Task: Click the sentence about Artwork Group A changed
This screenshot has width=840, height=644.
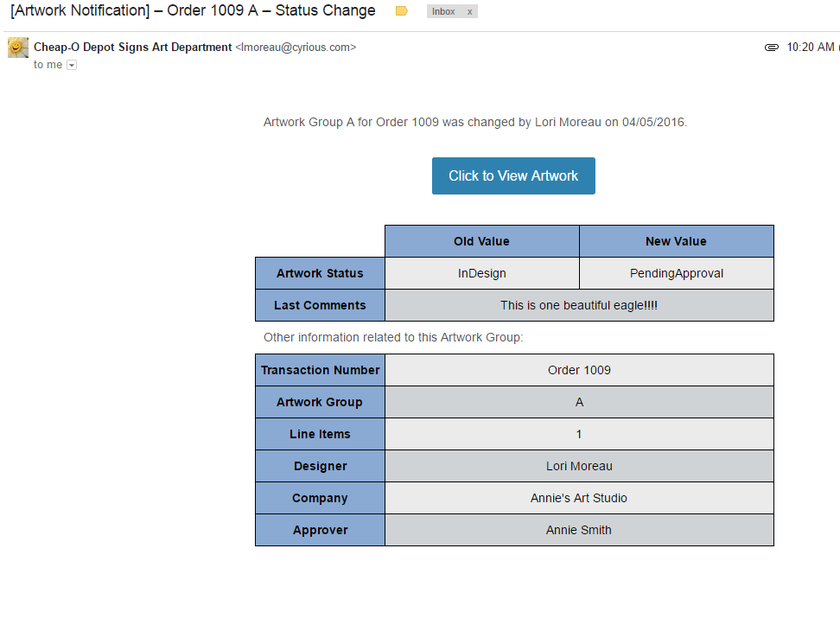Action: pyautogui.click(x=475, y=122)
